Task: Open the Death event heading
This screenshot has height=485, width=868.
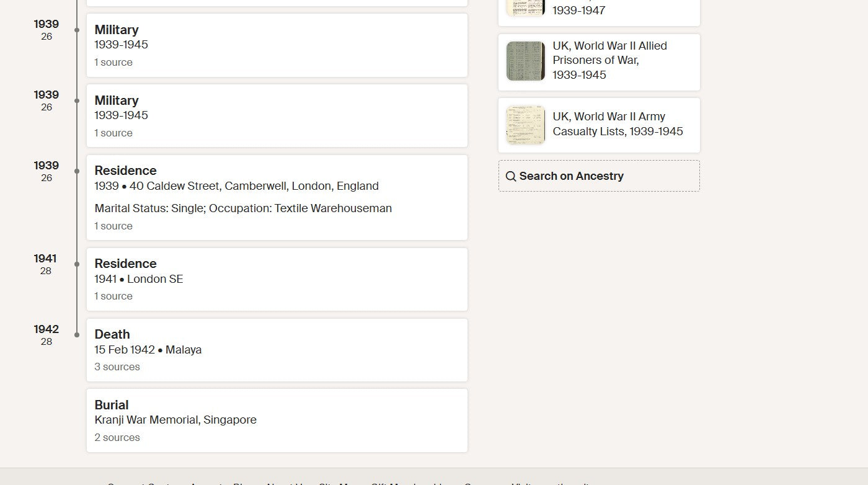Action: 112,334
